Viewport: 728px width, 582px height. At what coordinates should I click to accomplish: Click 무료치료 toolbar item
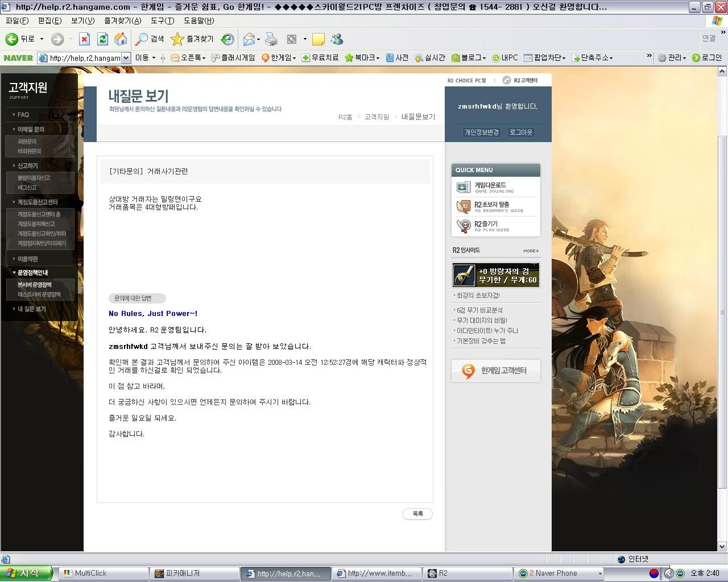[320, 57]
